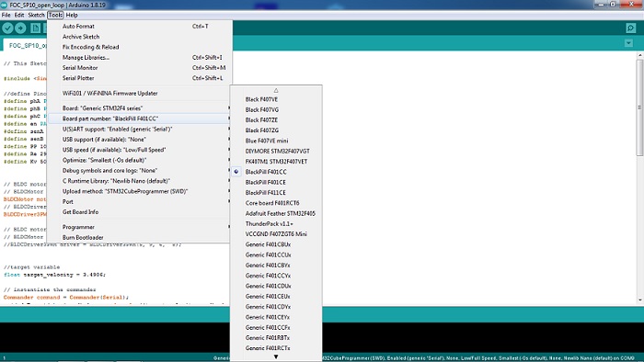644x362 pixels.
Task: Select DIYMORE STM32F407VGT board
Action: tap(276, 152)
